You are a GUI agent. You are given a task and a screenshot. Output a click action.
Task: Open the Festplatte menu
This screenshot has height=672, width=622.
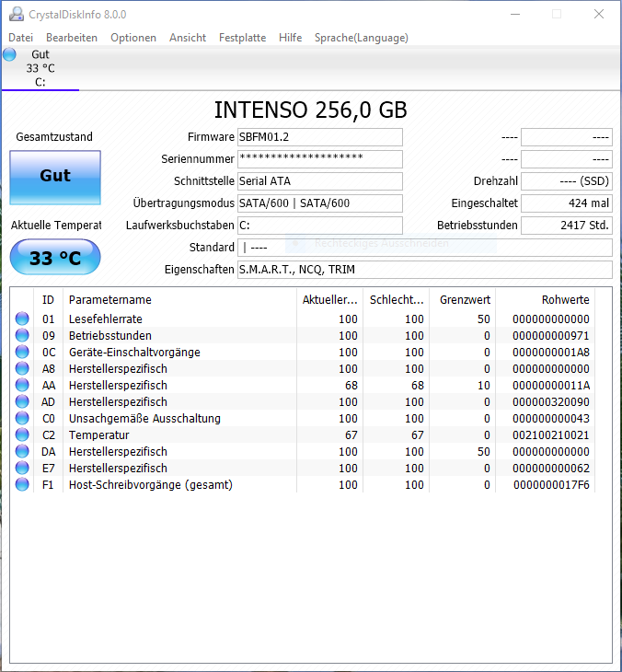tap(243, 38)
